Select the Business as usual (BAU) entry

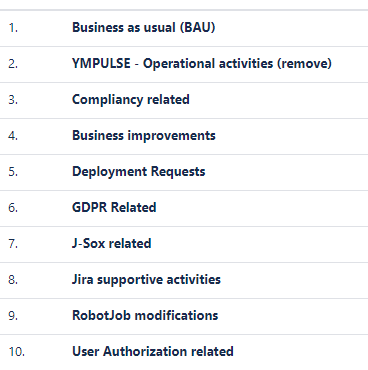point(144,28)
